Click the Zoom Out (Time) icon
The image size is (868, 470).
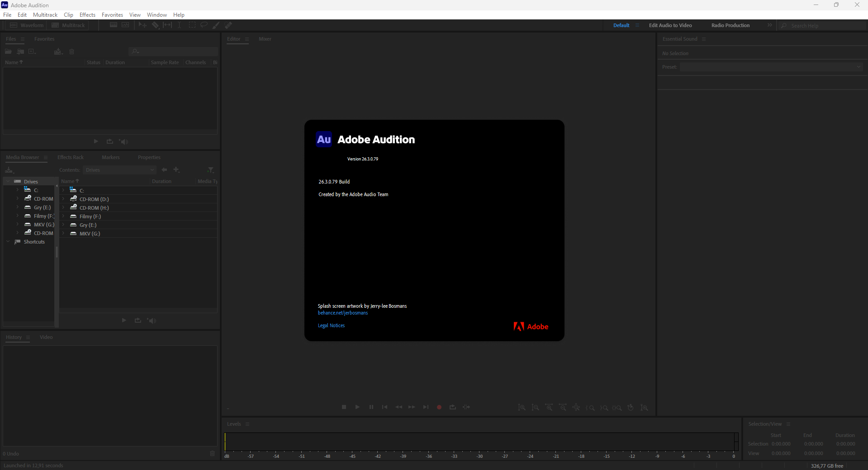[563, 408]
